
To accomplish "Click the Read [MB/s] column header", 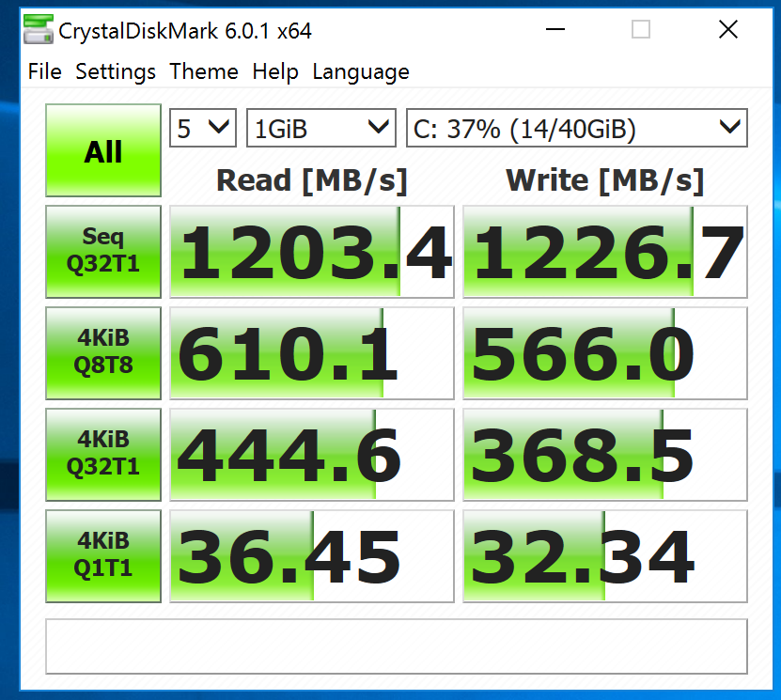I will 312,180.
